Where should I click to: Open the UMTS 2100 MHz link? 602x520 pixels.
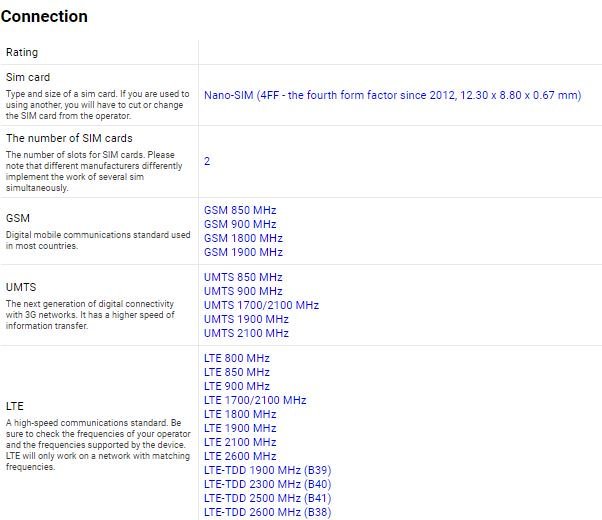[246, 334]
